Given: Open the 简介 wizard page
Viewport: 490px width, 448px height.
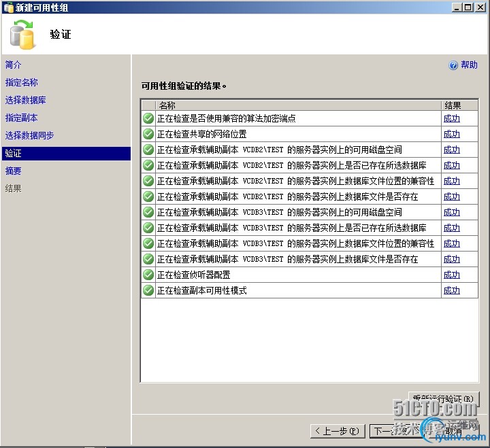Looking at the screenshot, I should click(x=13, y=65).
